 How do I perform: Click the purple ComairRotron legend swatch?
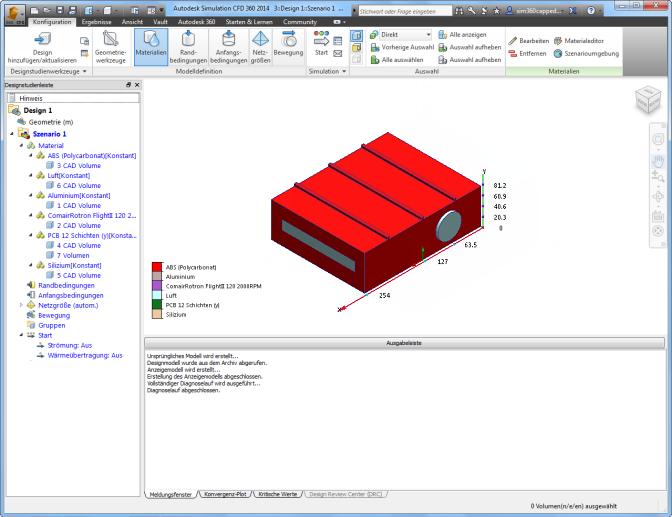click(x=157, y=286)
